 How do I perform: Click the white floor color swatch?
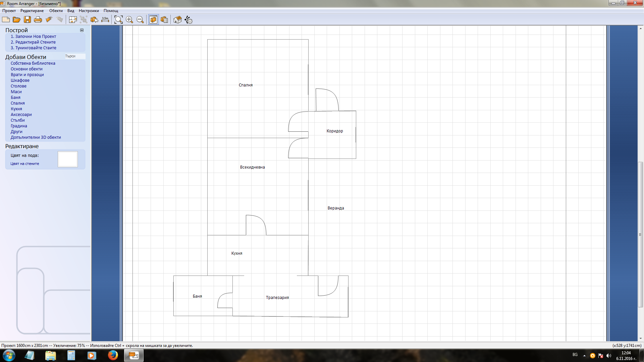point(68,159)
